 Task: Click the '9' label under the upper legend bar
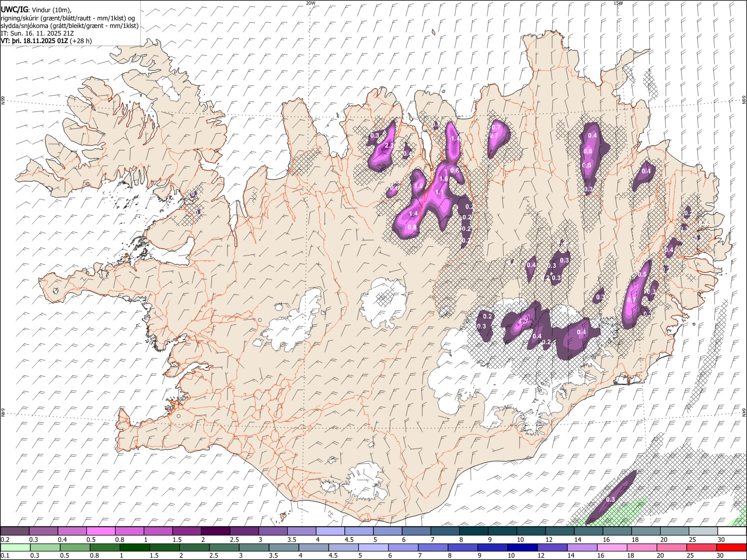click(x=490, y=540)
